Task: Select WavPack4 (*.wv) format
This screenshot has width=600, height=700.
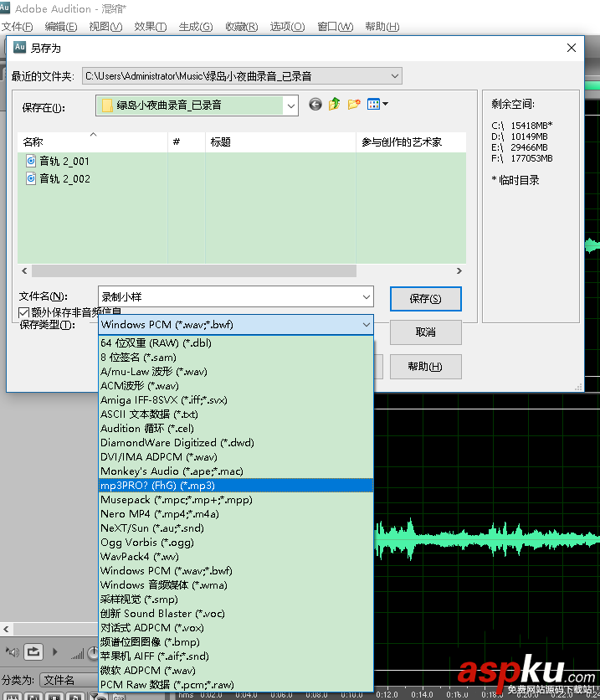Action: (235, 557)
